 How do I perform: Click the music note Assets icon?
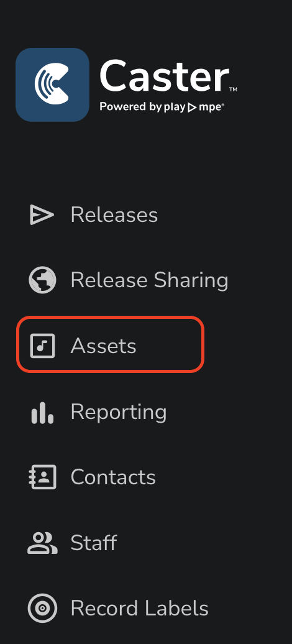point(42,346)
